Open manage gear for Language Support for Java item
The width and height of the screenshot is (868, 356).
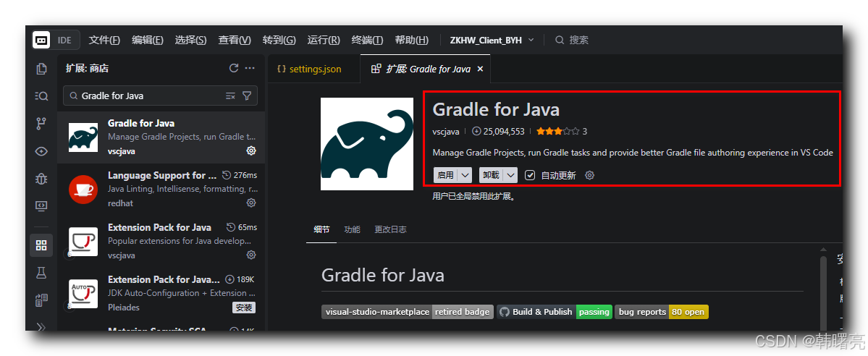pyautogui.click(x=250, y=203)
